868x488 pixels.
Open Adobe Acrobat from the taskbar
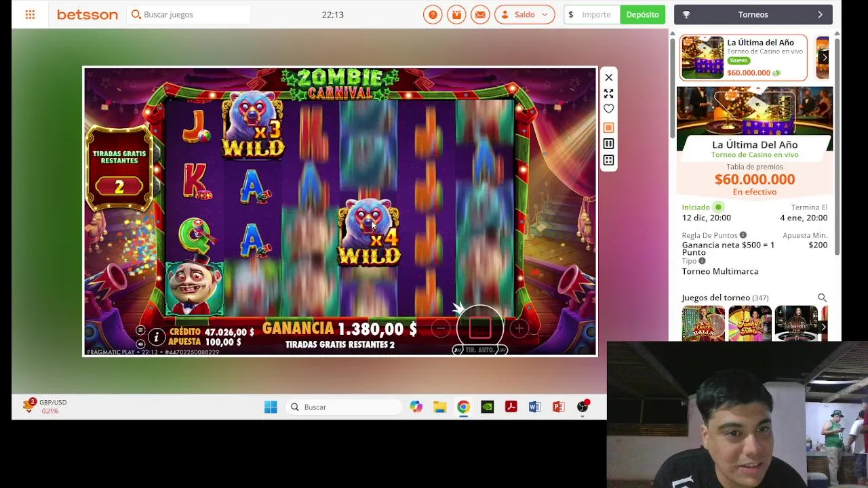pyautogui.click(x=511, y=407)
